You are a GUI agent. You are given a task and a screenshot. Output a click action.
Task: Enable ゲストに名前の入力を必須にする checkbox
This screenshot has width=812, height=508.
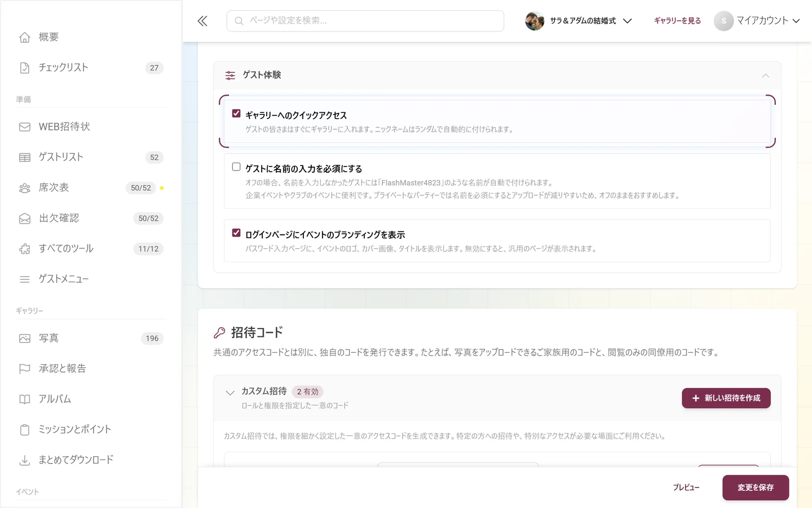(236, 167)
